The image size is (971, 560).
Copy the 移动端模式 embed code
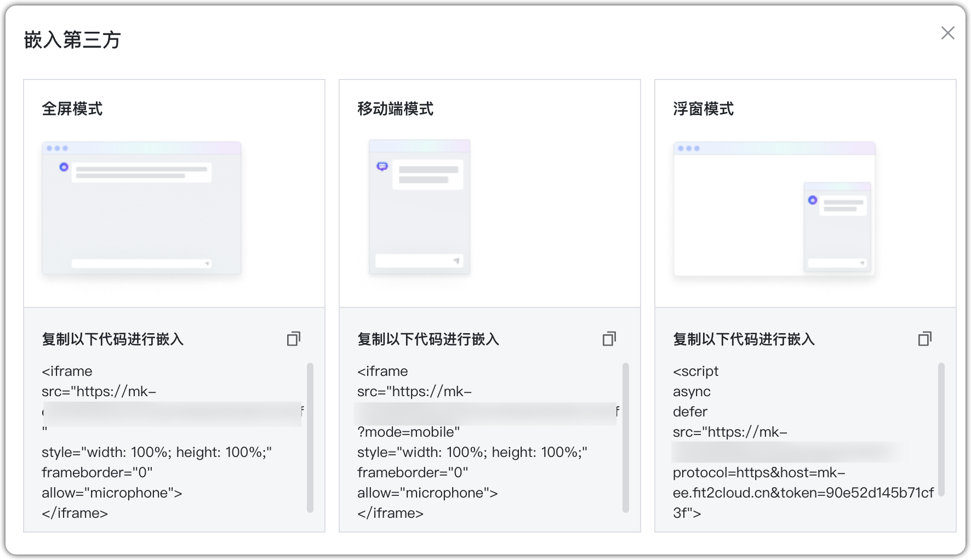pyautogui.click(x=609, y=339)
